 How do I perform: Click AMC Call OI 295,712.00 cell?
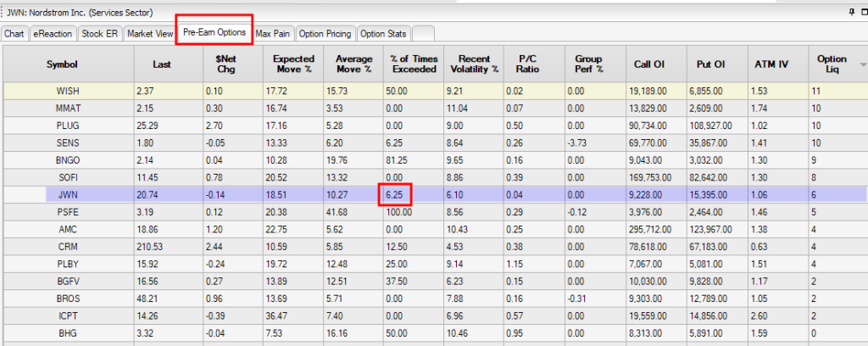pyautogui.click(x=657, y=229)
